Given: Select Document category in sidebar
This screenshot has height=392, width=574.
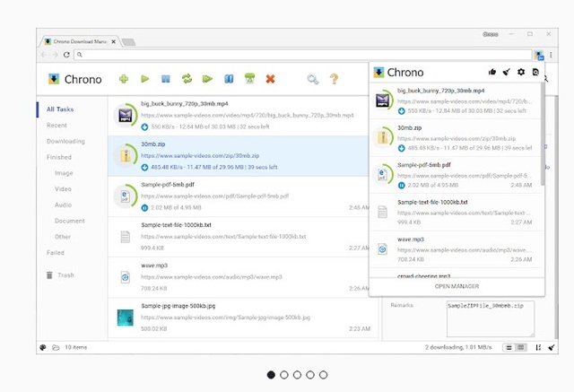Looking at the screenshot, I should coord(70,221).
